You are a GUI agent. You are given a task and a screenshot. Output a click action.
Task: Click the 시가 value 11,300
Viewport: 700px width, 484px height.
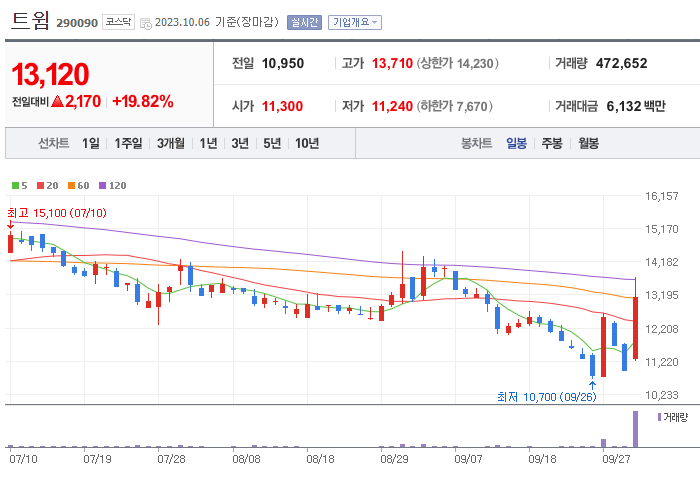[282, 106]
